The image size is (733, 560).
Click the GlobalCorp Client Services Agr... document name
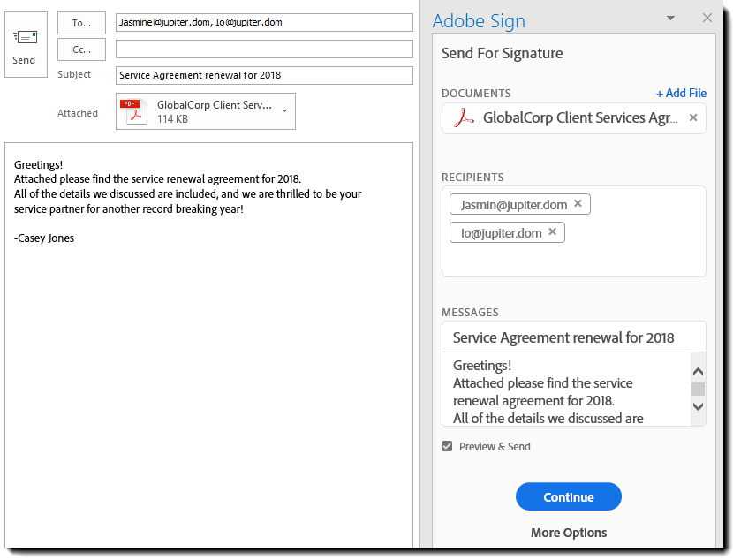580,117
